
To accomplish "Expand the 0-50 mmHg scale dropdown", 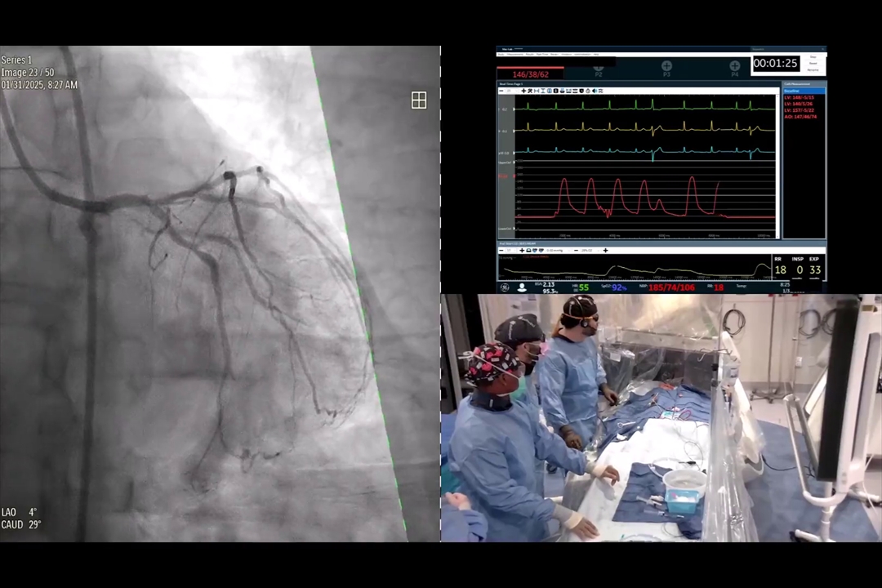I will click(x=555, y=250).
